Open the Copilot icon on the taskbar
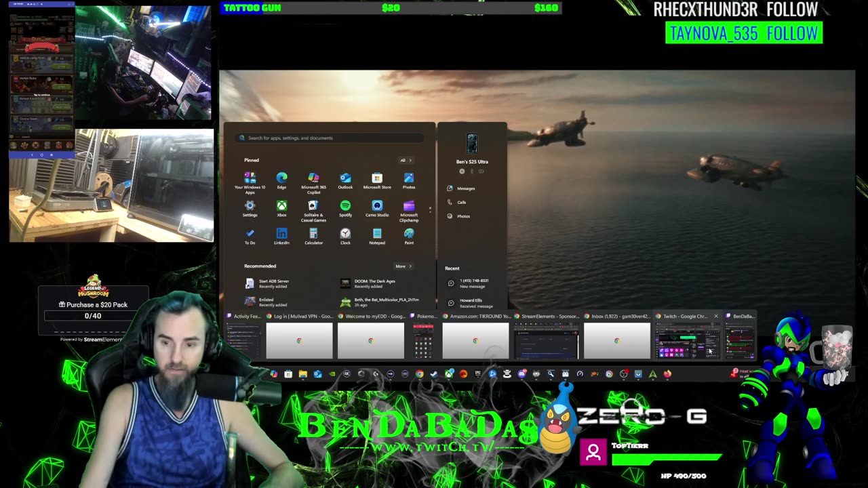 click(274, 373)
